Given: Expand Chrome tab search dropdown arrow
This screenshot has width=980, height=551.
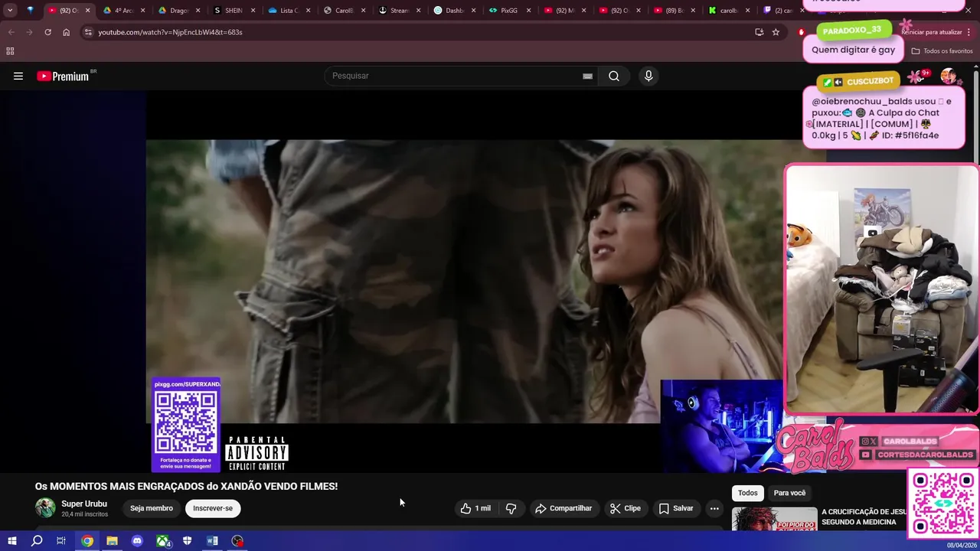Looking at the screenshot, I should (10, 11).
